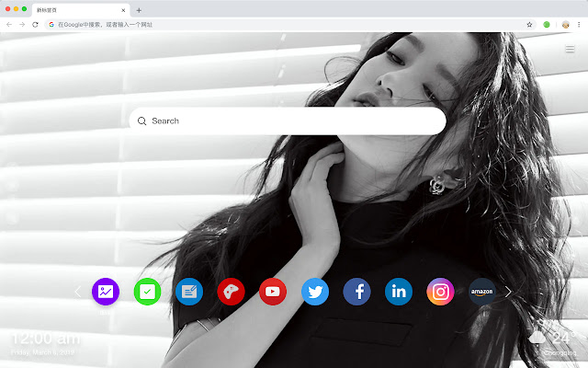Click the magnifier icon in Search box
This screenshot has height=368, width=588.
(x=141, y=121)
